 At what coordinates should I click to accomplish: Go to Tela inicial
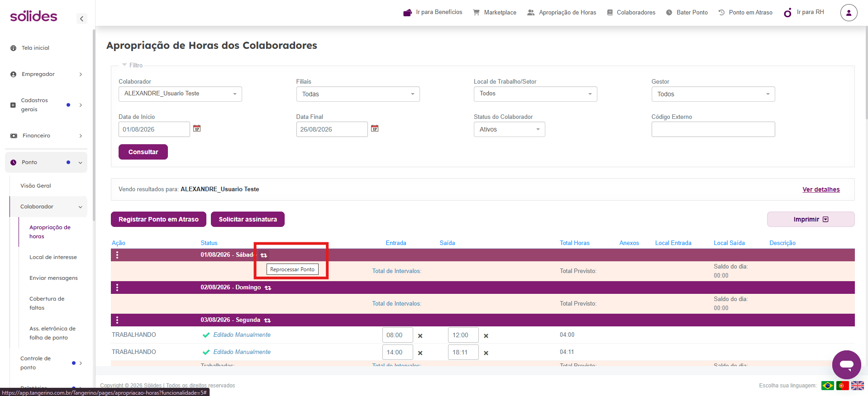35,48
